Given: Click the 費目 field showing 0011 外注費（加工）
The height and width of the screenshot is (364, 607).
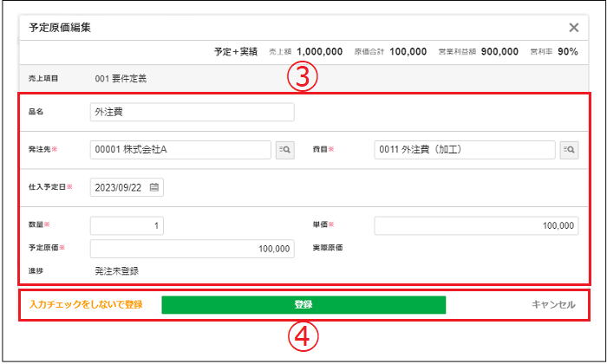Looking at the screenshot, I should click(x=465, y=150).
